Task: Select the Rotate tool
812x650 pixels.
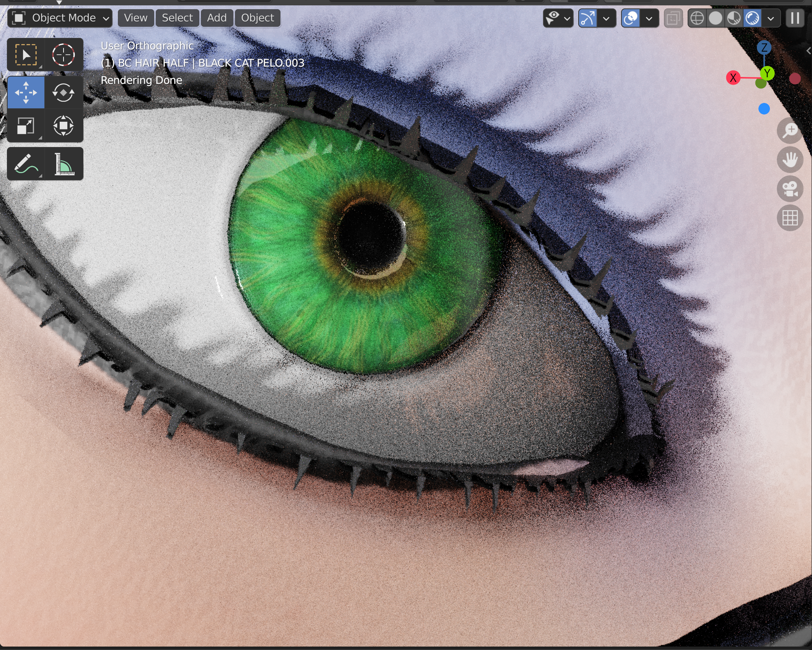Action: tap(64, 93)
